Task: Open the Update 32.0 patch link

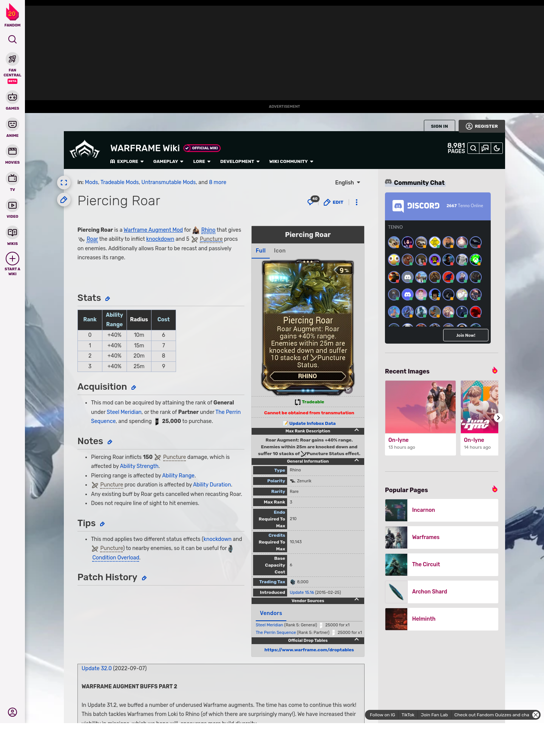Action: [97, 668]
